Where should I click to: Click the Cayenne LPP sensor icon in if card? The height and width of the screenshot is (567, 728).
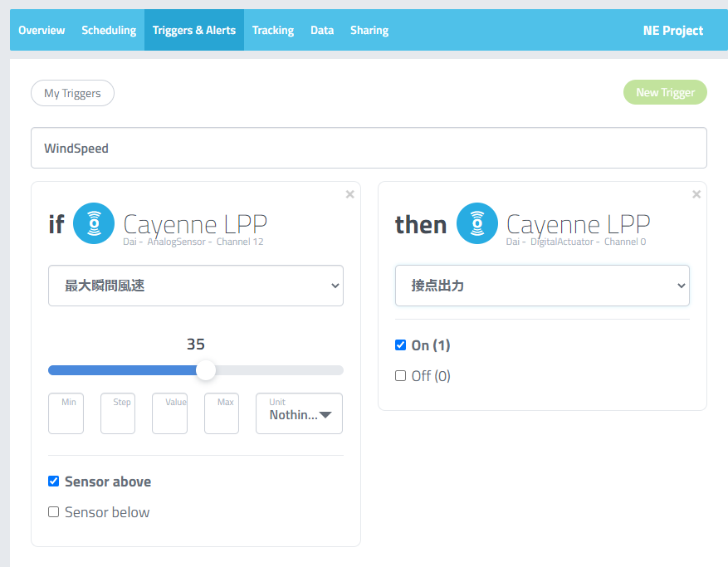coord(94,223)
